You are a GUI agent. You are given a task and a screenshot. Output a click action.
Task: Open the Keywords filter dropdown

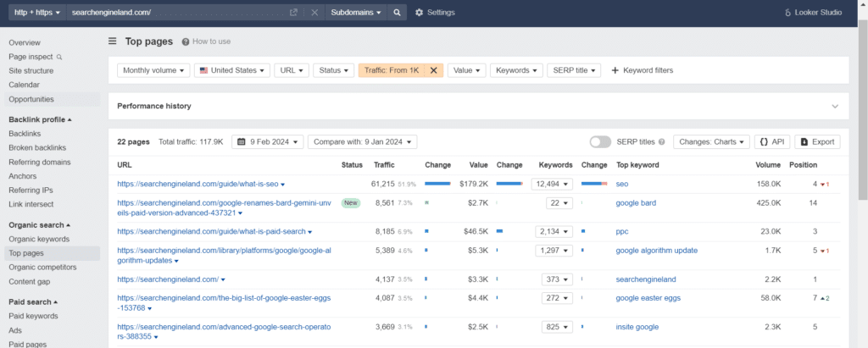(516, 70)
